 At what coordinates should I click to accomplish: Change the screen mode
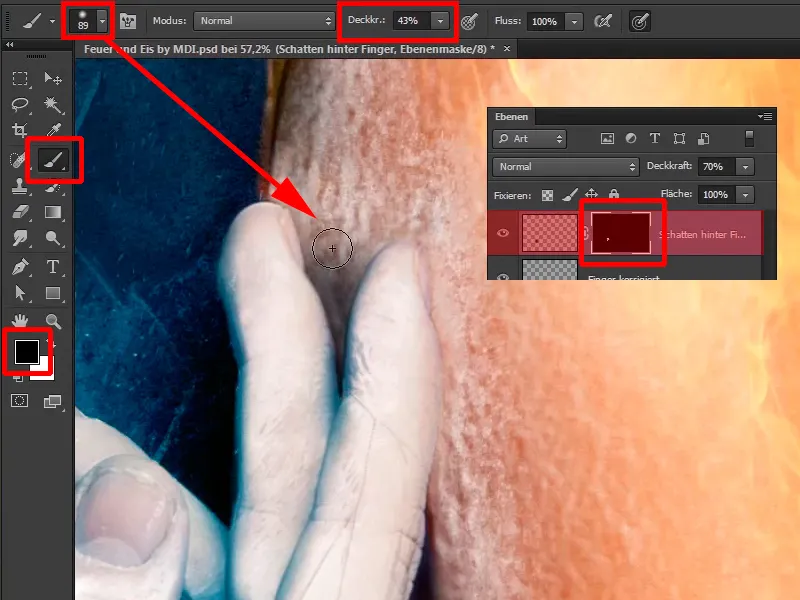(x=53, y=401)
